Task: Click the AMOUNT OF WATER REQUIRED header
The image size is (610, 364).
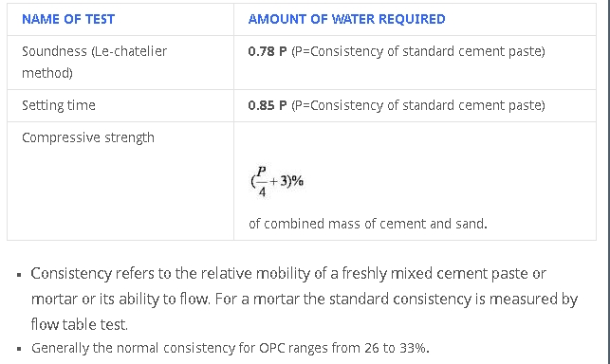Action: pyautogui.click(x=346, y=19)
